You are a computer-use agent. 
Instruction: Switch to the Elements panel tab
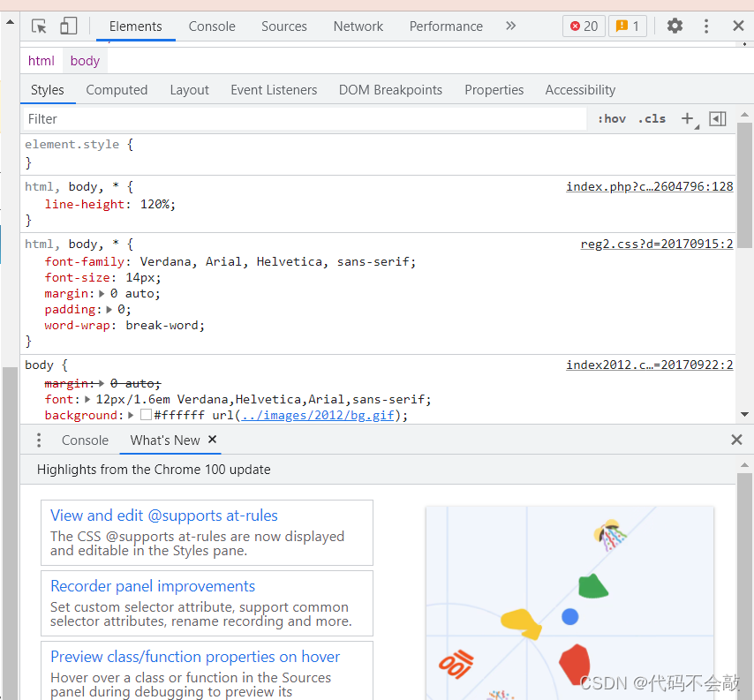pos(136,26)
